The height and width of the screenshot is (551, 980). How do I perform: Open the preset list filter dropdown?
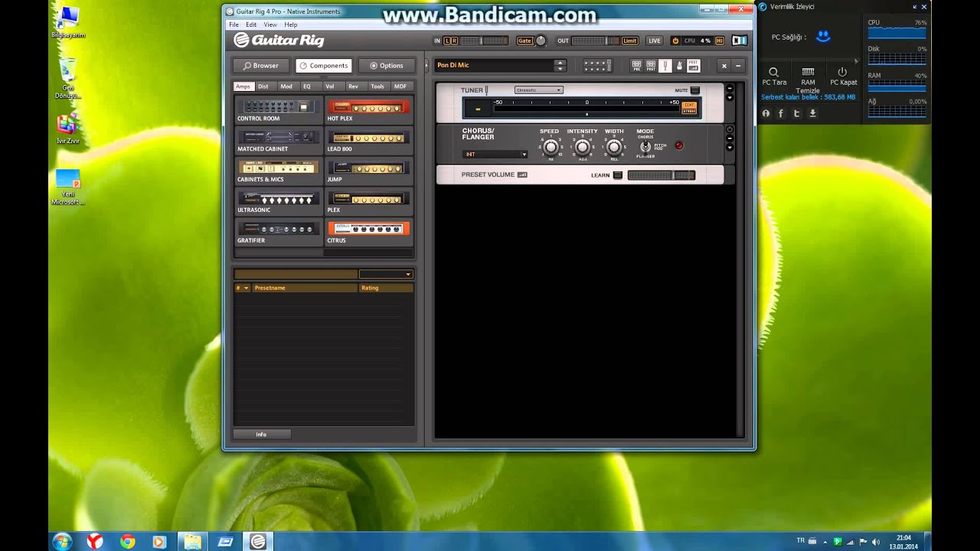386,274
